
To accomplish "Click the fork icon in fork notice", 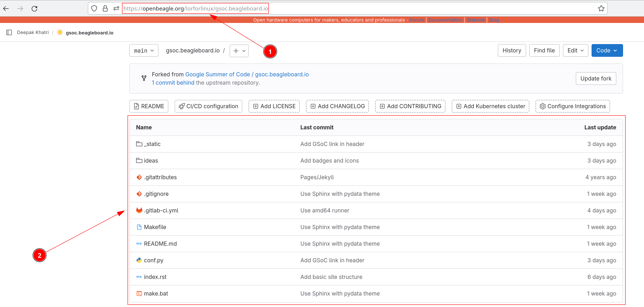I will click(144, 78).
